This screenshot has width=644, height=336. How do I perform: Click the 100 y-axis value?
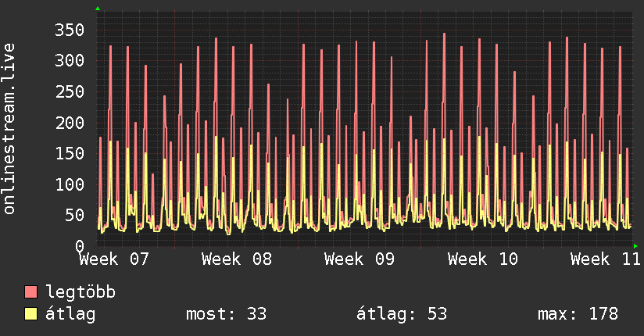(70, 184)
